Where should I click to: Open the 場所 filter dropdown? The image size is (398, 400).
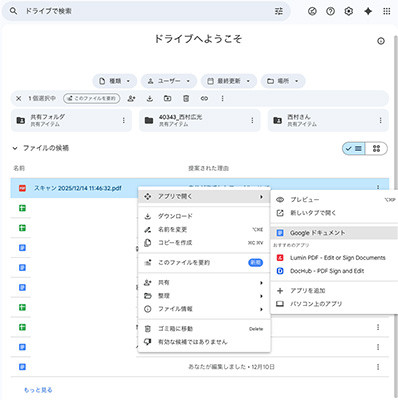click(x=283, y=81)
